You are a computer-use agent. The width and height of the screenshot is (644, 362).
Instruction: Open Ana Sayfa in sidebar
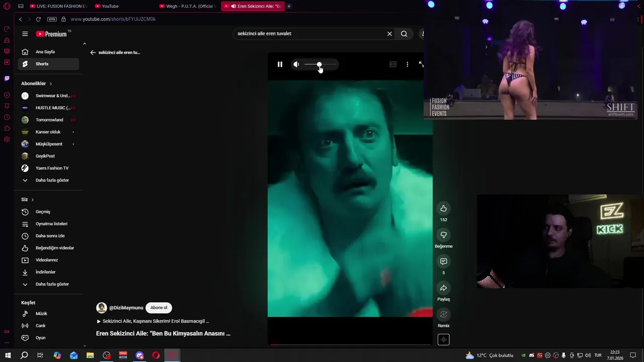(48, 52)
